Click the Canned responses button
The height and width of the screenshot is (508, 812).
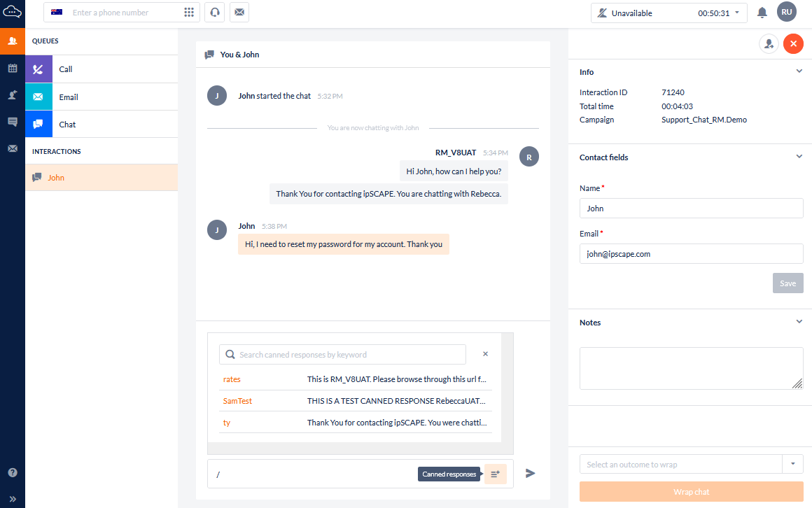click(496, 474)
